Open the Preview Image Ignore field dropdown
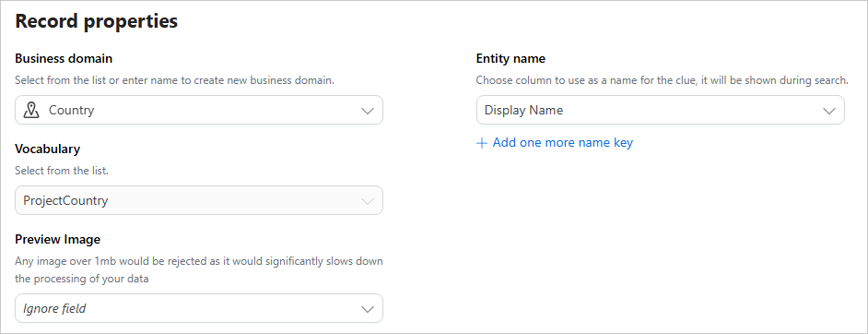Image resolution: width=868 pixels, height=334 pixels. coord(199,308)
